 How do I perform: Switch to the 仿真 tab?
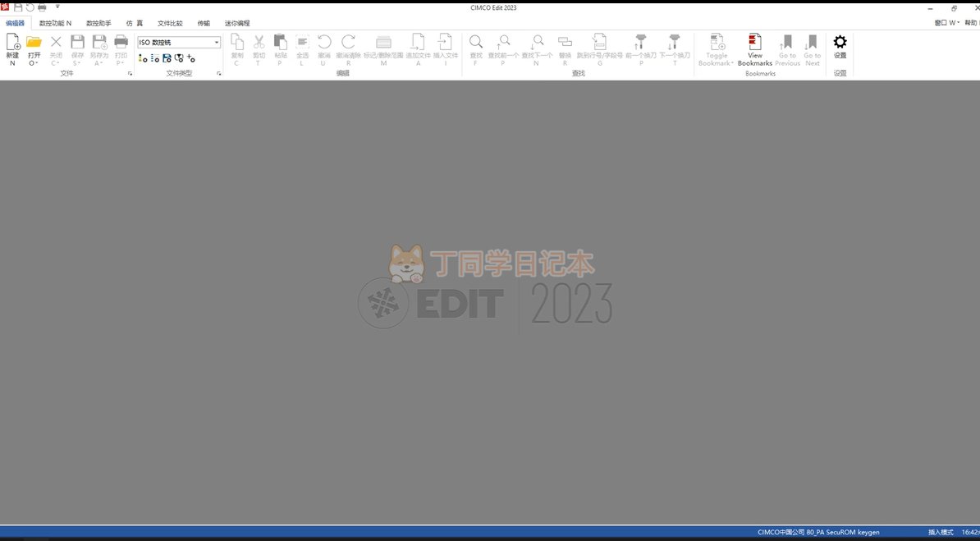pos(135,23)
